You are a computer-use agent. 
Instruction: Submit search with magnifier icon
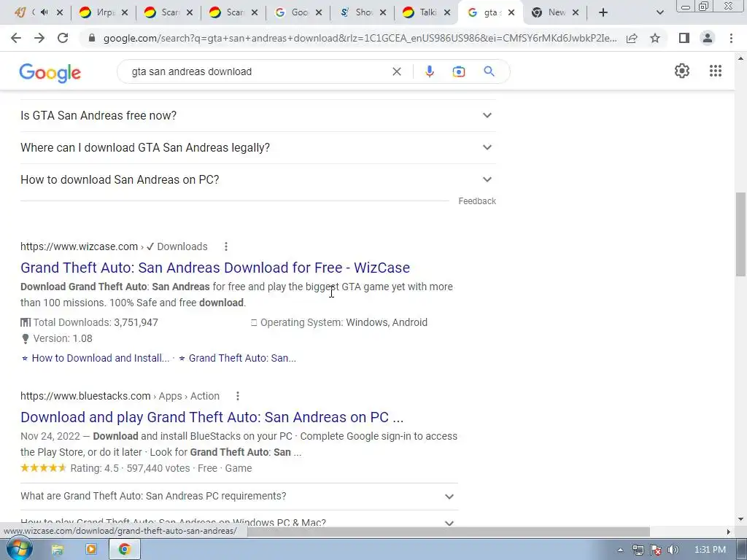[x=489, y=71]
